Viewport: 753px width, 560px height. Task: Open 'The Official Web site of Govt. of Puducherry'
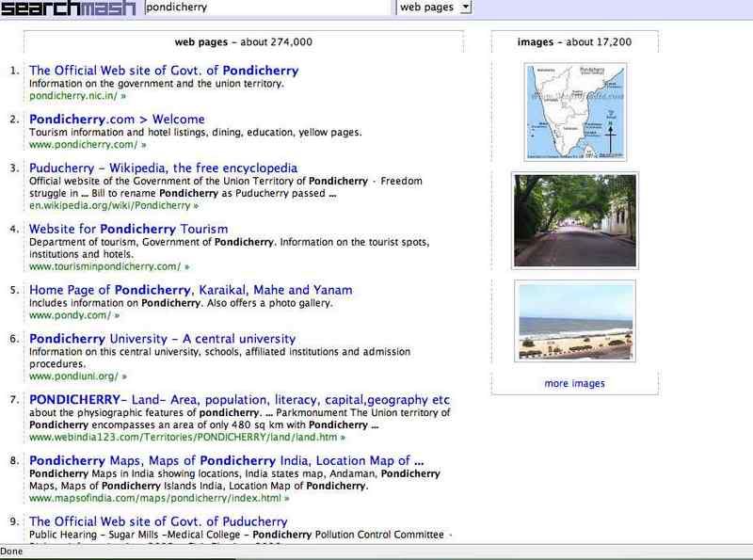pos(158,521)
